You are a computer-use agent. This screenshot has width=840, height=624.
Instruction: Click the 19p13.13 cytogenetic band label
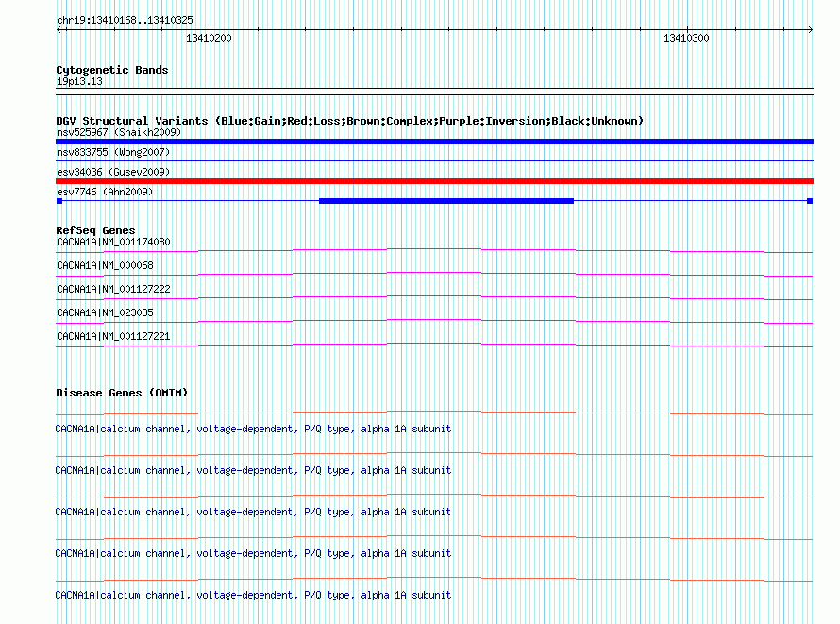coord(79,81)
